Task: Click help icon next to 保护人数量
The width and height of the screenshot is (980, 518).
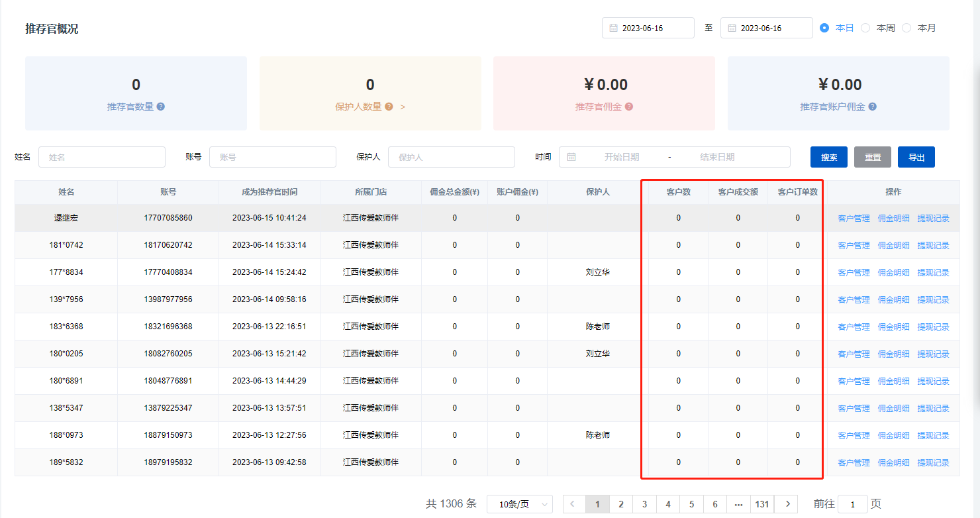Action: click(389, 107)
